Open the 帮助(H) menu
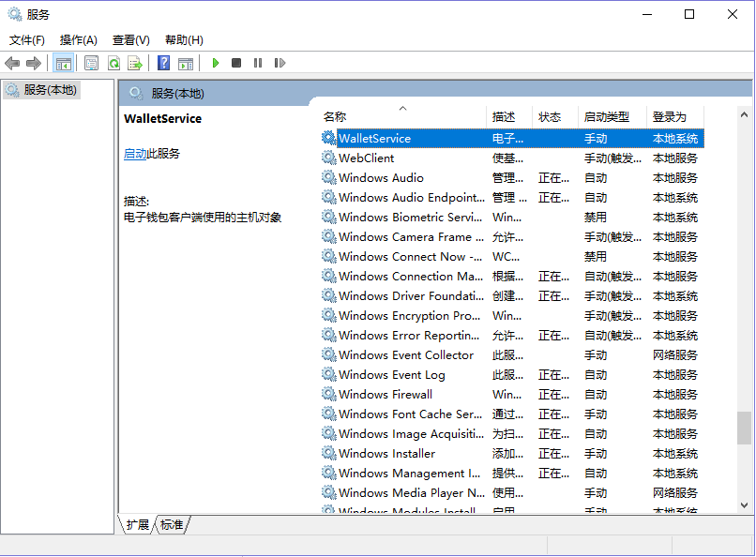The width and height of the screenshot is (756, 557). point(184,40)
